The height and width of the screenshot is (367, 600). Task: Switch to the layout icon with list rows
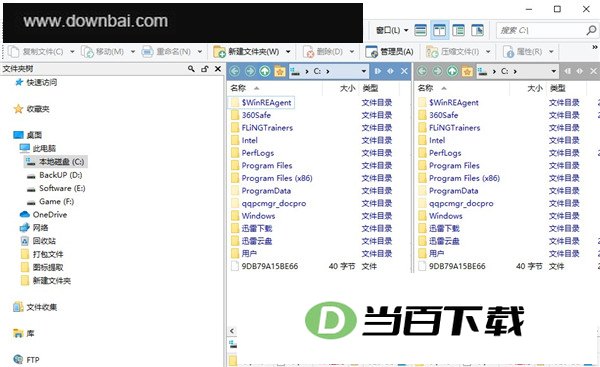pos(458,30)
